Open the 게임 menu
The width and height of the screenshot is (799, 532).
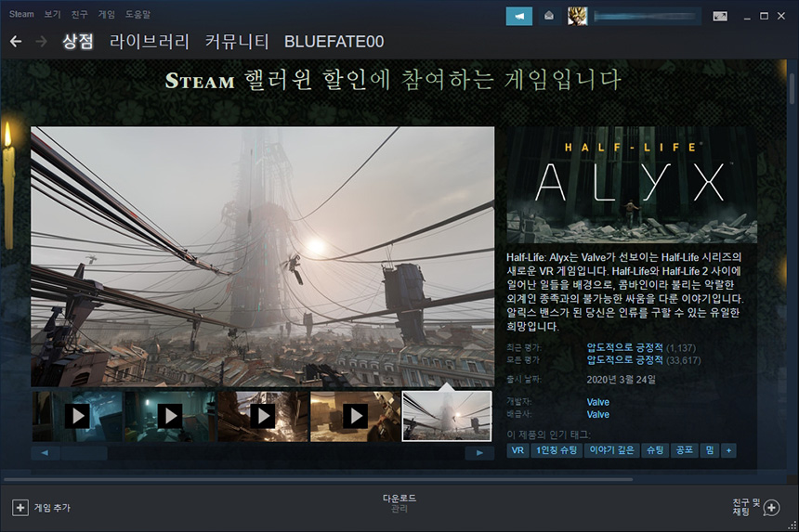107,14
